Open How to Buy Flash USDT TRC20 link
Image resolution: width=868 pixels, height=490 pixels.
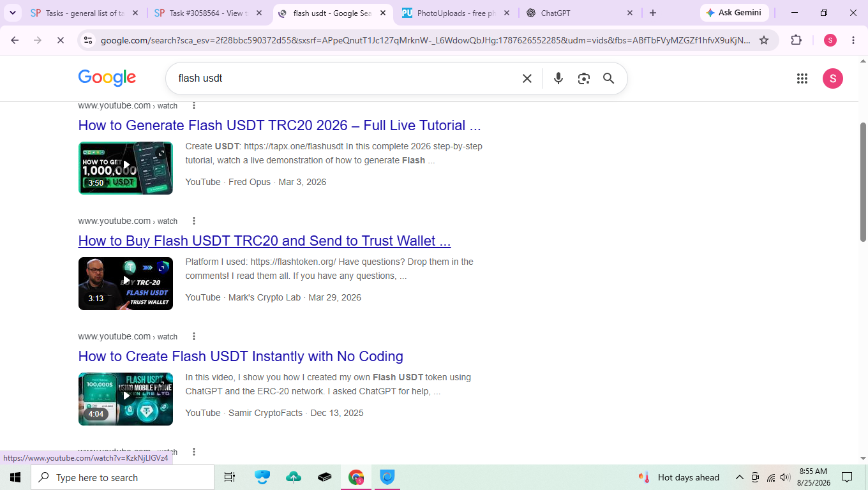tap(265, 241)
